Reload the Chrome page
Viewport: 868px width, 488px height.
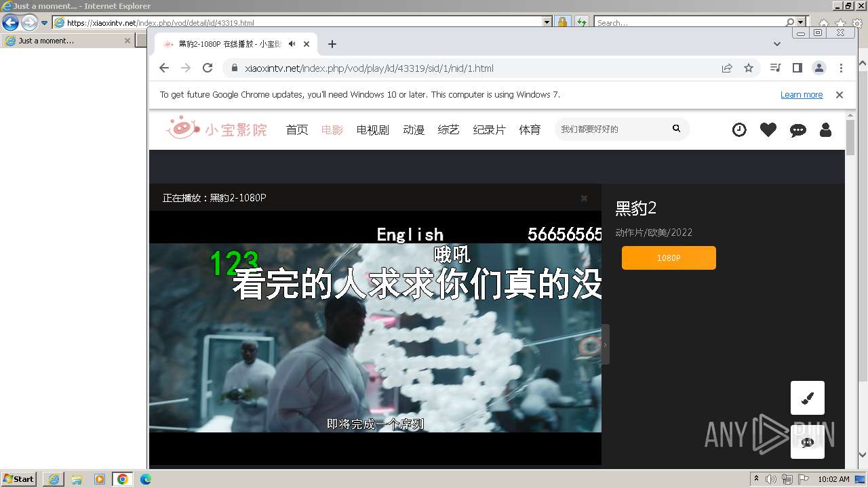click(208, 68)
